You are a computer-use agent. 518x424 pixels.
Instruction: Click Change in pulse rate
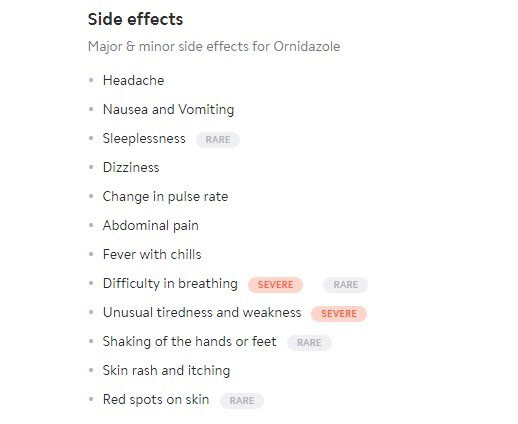tap(165, 196)
